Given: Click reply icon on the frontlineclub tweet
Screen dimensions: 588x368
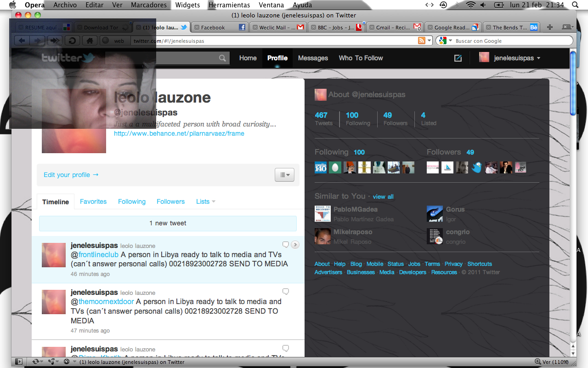Looking at the screenshot, I should [285, 245].
